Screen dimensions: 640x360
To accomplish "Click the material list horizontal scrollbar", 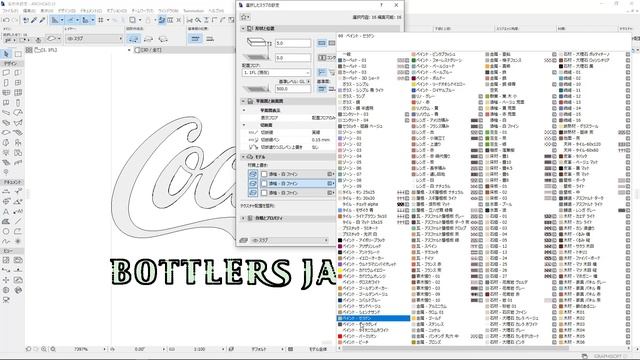I will 456,348.
